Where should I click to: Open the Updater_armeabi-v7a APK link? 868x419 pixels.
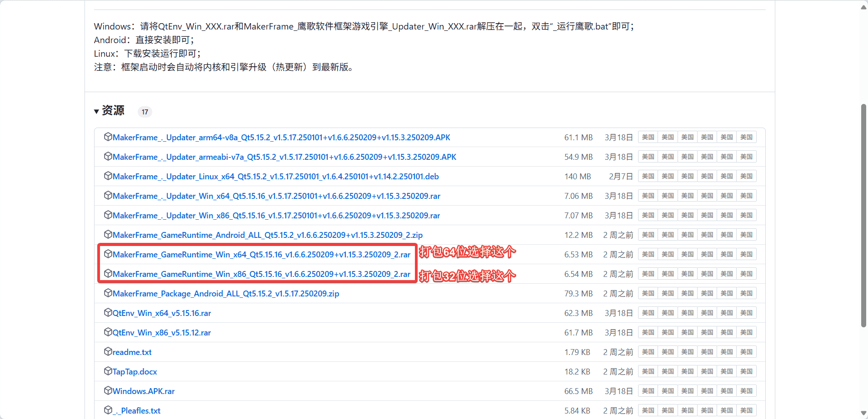pyautogui.click(x=284, y=157)
